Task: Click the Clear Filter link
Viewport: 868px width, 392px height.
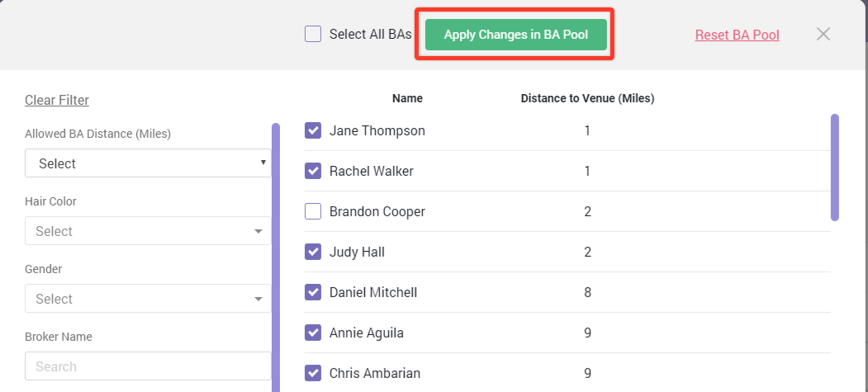Action: tap(57, 100)
